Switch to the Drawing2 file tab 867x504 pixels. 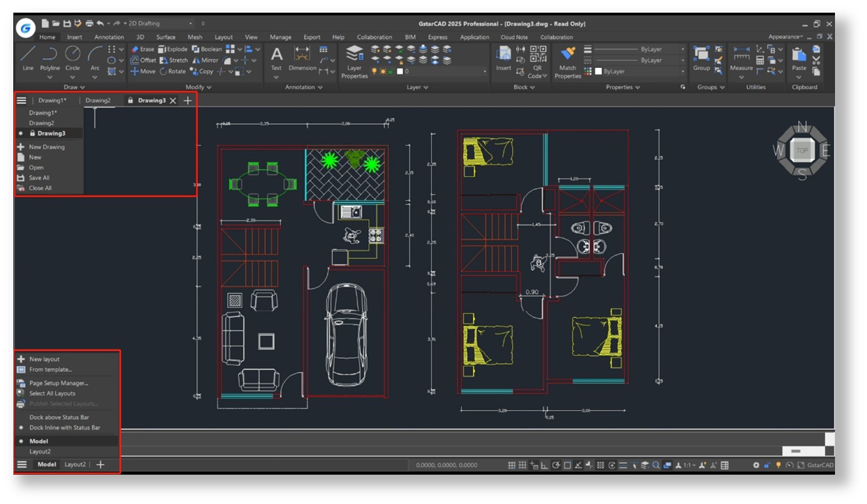tap(98, 101)
